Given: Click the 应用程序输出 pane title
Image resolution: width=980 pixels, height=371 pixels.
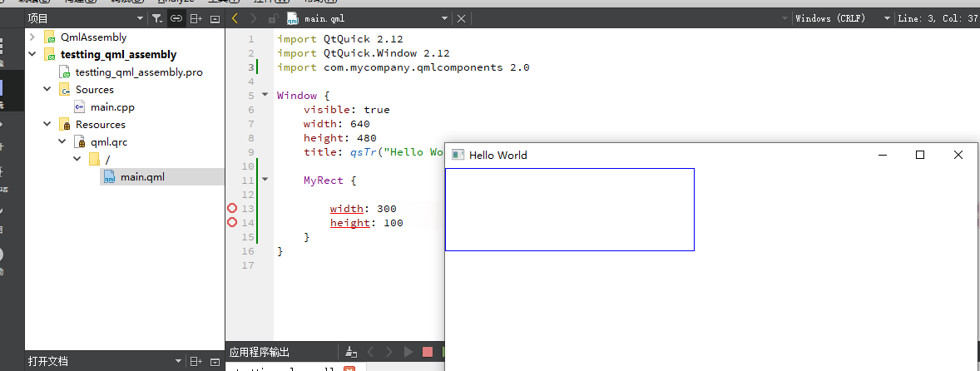Looking at the screenshot, I should coord(260,352).
